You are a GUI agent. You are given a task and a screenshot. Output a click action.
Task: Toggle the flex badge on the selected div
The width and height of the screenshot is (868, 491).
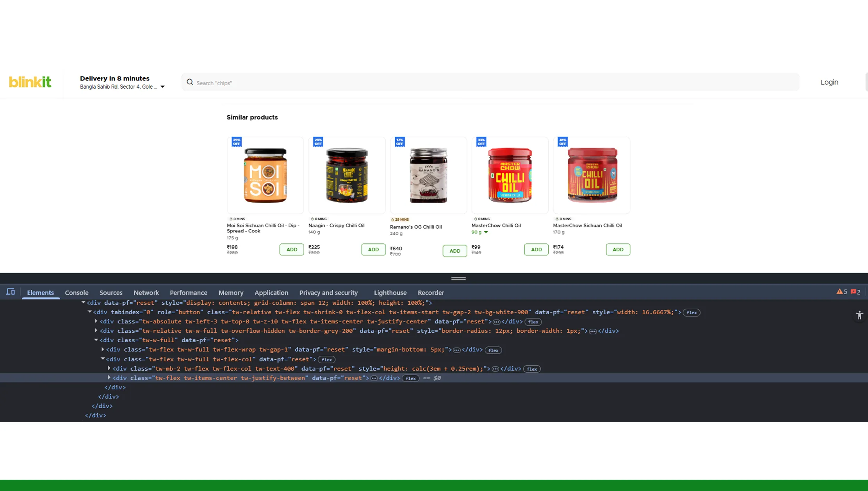point(410,378)
